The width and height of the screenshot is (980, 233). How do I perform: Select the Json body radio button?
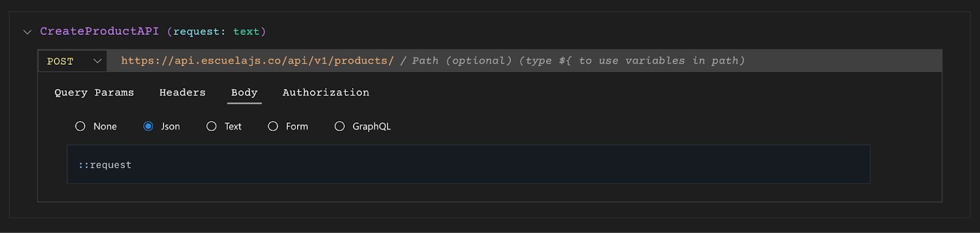148,126
